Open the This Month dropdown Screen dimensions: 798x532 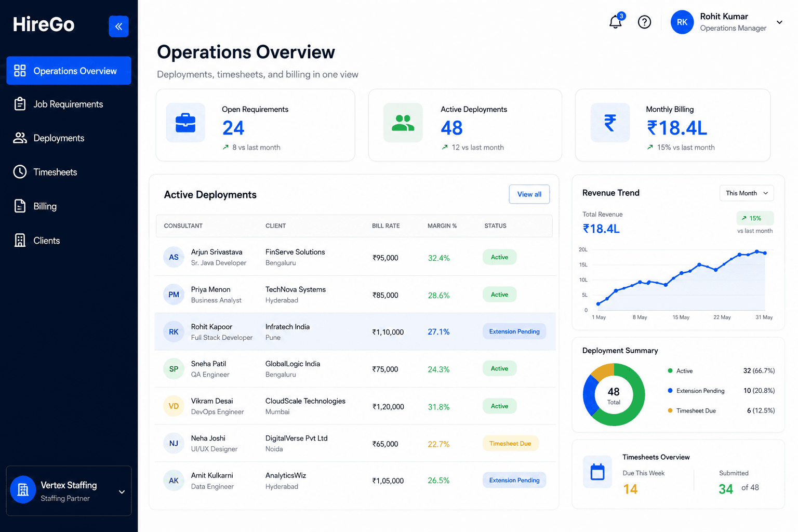coord(747,193)
